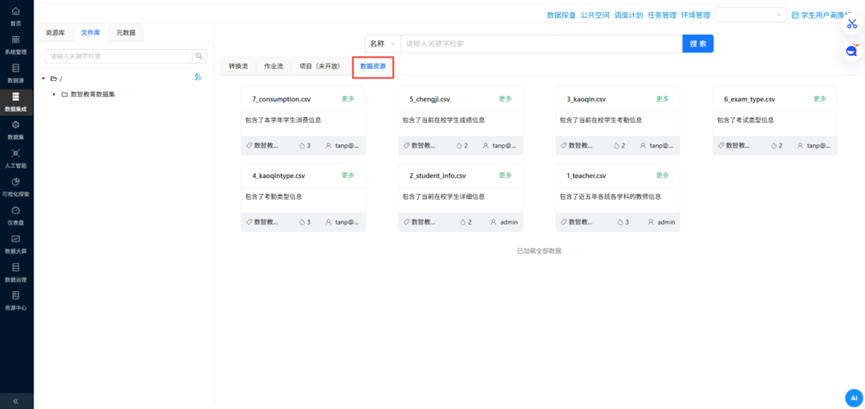The width and height of the screenshot is (865, 409).
Task: Click 更多 on 2_student_info.csv card
Action: coord(505,175)
